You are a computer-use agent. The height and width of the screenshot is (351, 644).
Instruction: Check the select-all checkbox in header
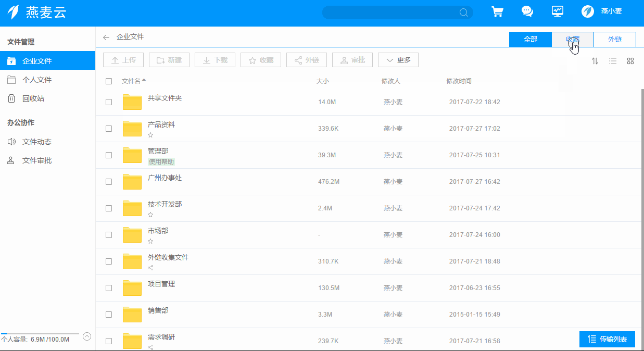[x=108, y=81]
